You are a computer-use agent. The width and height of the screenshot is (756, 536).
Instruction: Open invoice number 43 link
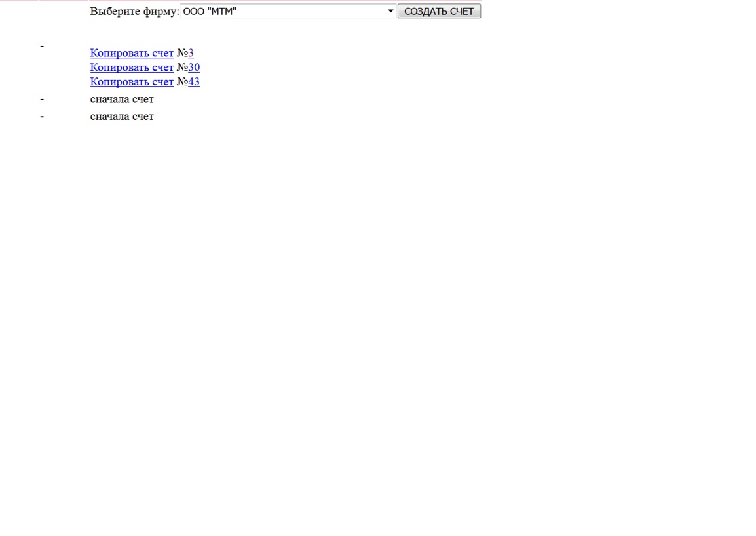pyautogui.click(x=194, y=82)
